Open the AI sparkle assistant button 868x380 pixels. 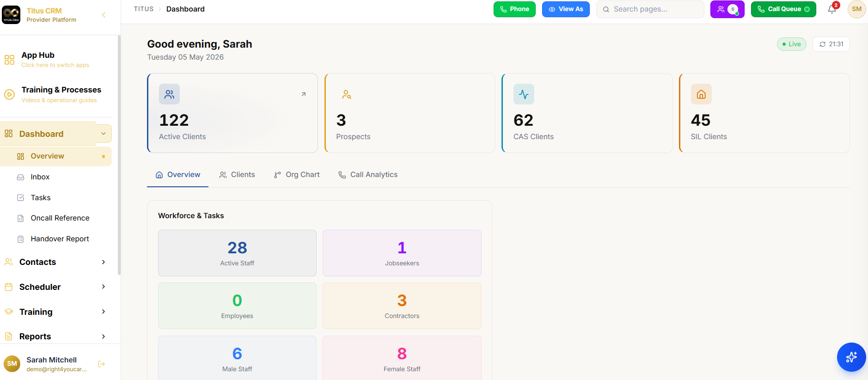click(x=851, y=357)
